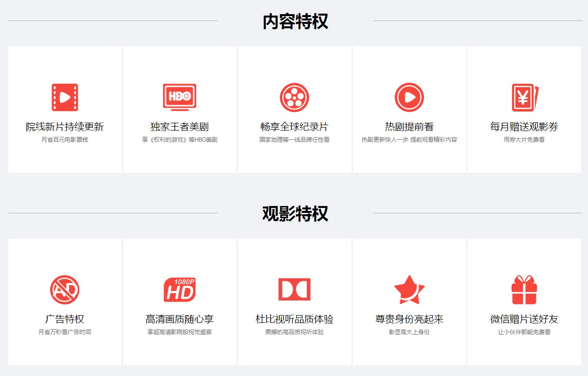Click the film strip play icon
This screenshot has width=588, height=376.
[x=65, y=97]
